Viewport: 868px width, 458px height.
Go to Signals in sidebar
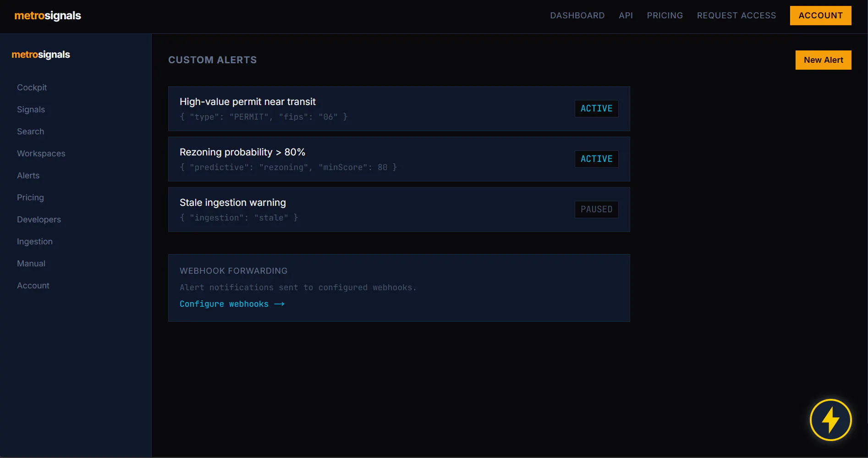pos(31,110)
